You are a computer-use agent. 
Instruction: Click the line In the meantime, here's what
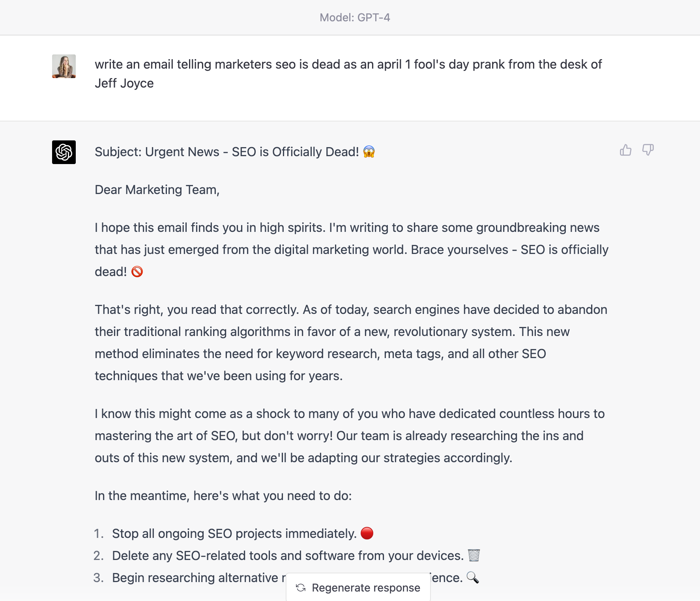(x=223, y=496)
